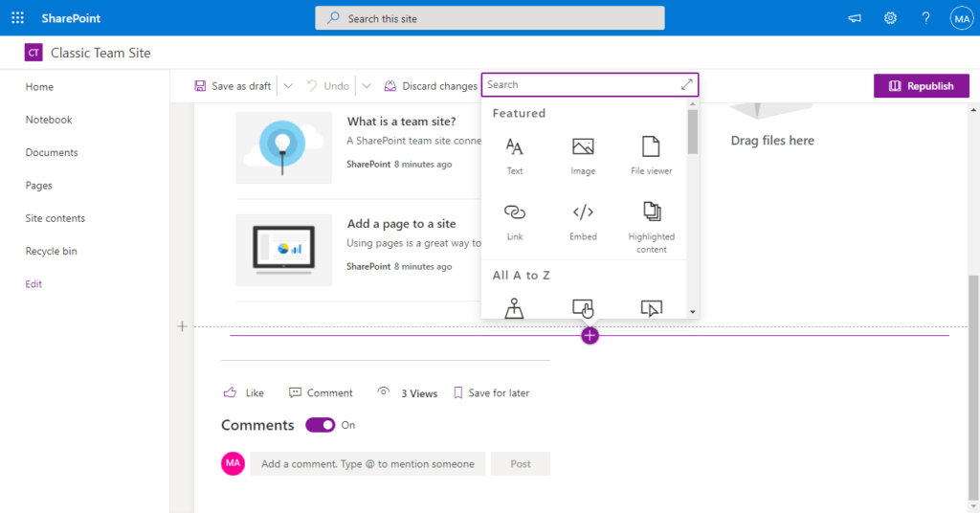
Task: Select the first web part icon under All A to Z
Action: 514,308
